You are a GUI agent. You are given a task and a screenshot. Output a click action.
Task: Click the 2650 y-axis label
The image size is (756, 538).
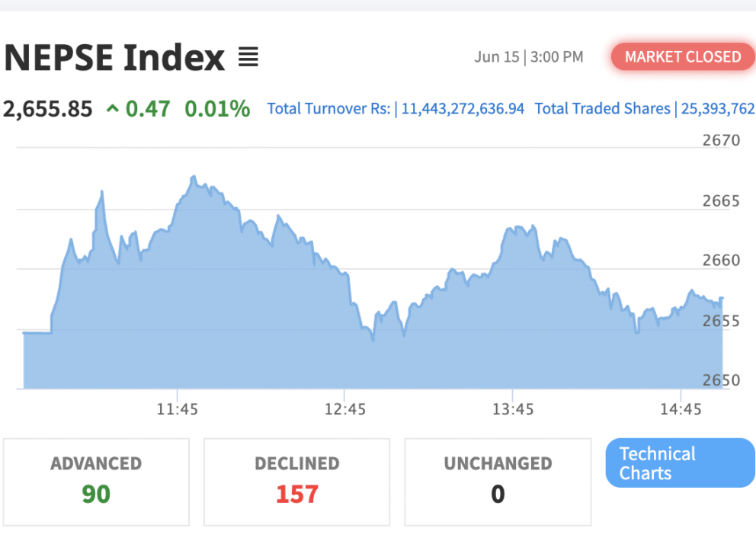coord(721,380)
